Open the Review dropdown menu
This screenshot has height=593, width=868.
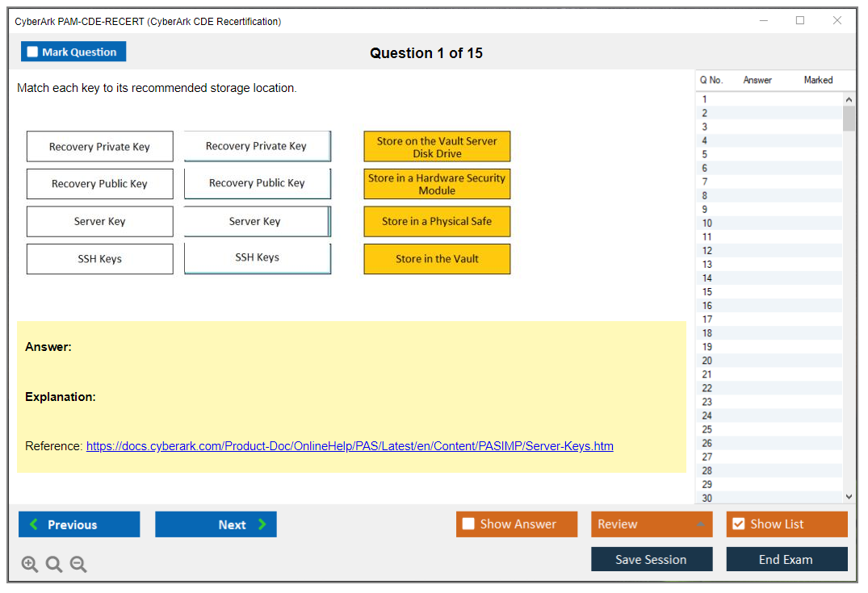tap(651, 524)
